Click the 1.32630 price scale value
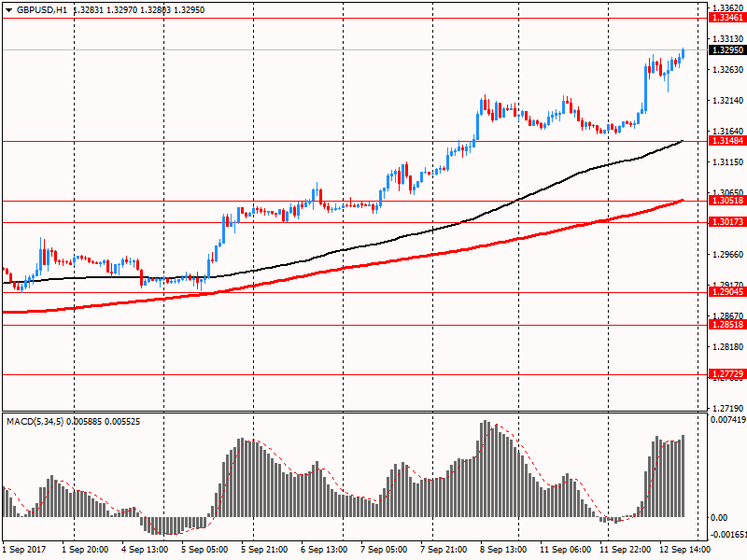The image size is (747, 560). pos(727,70)
